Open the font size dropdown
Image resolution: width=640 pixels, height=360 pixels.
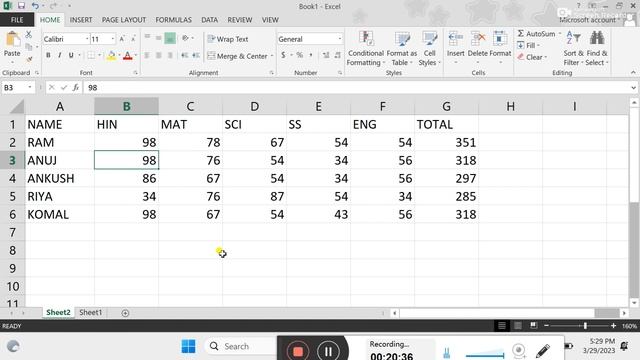point(113,39)
